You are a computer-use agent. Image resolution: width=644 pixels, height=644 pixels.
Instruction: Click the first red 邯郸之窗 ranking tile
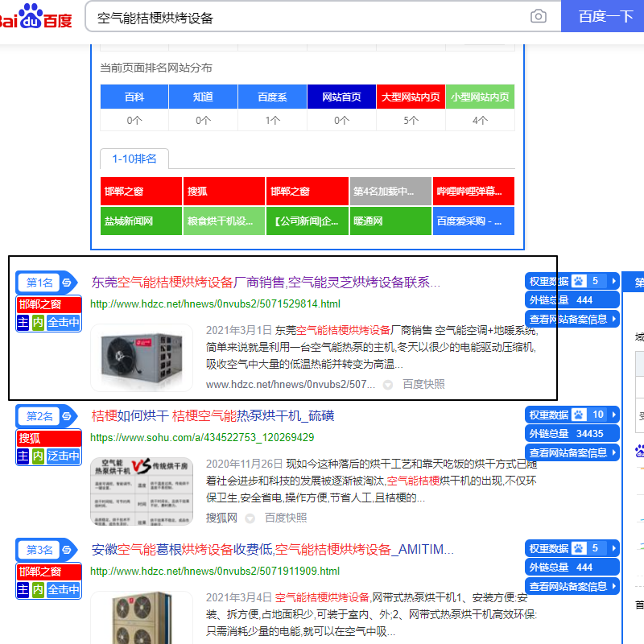coord(141,192)
